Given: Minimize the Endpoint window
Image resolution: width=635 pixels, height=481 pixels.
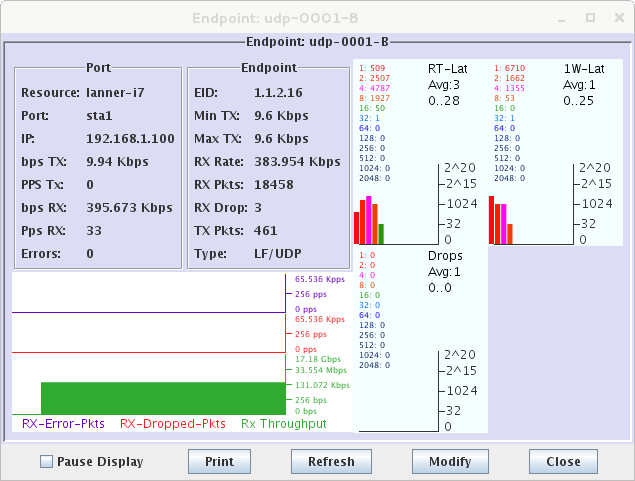Looking at the screenshot, I should 561,18.
